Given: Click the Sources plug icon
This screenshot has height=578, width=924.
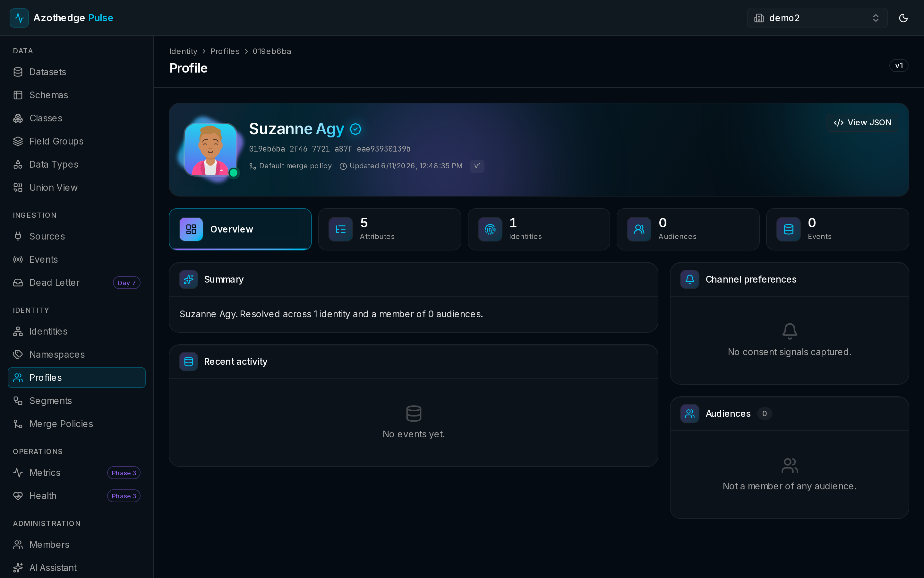Looking at the screenshot, I should coord(18,236).
